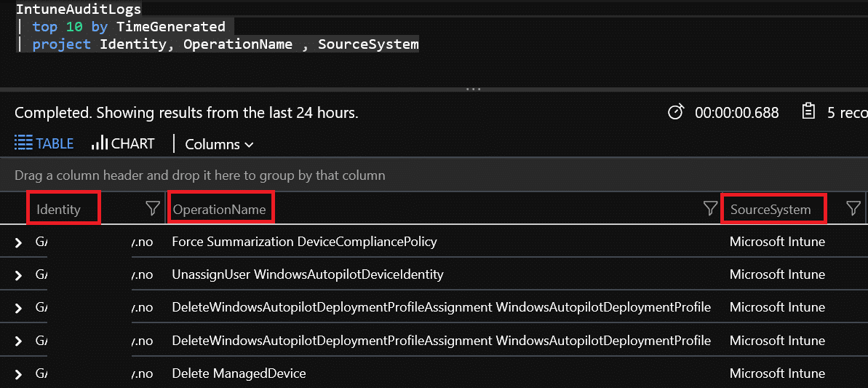Viewport: 868px width, 388px height.
Task: Expand the UnassignUser WindowsAutopilotDeviceIdentity row
Action: point(18,275)
